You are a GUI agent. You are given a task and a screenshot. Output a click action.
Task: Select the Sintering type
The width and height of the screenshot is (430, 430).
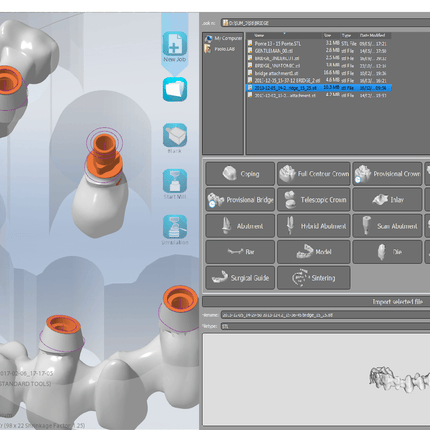click(314, 278)
